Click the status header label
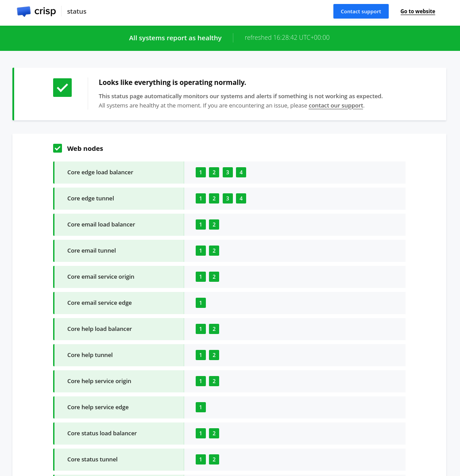 click(x=77, y=12)
